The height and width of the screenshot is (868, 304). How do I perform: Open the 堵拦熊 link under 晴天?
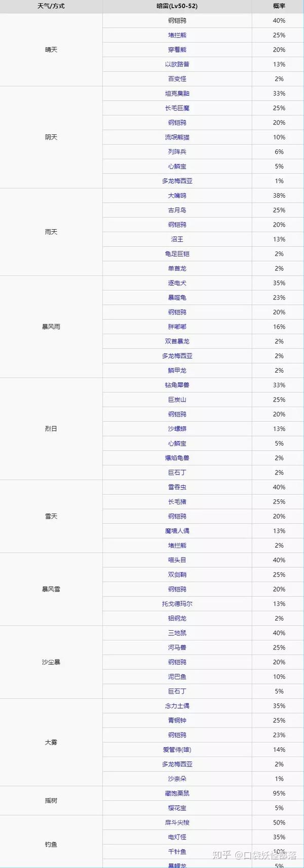177,35
